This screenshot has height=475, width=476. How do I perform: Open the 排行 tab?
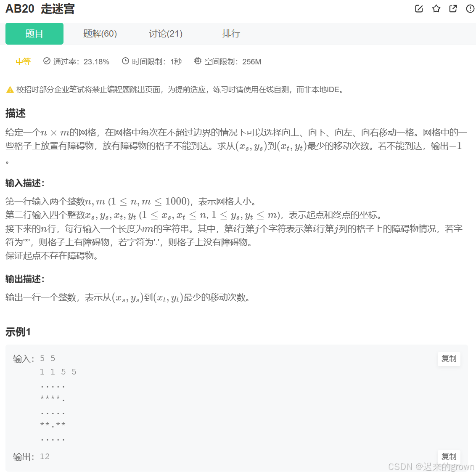[231, 34]
